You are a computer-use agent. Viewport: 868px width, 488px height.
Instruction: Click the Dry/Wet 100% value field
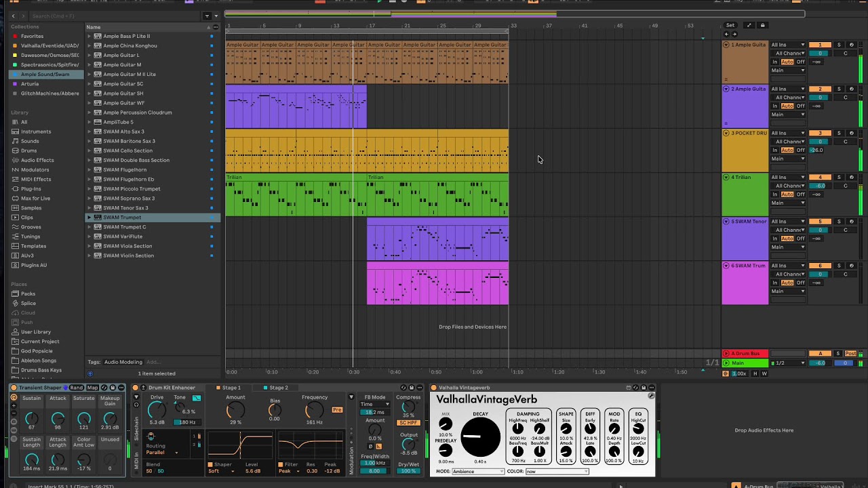tap(408, 471)
